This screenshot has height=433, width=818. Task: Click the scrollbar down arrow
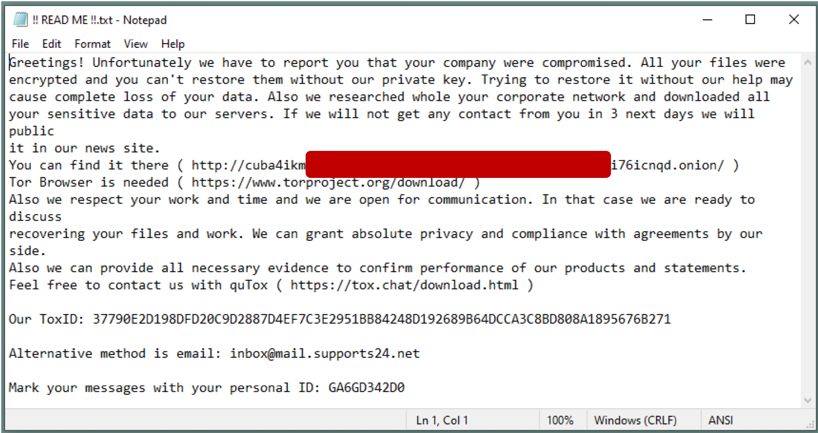click(x=806, y=399)
